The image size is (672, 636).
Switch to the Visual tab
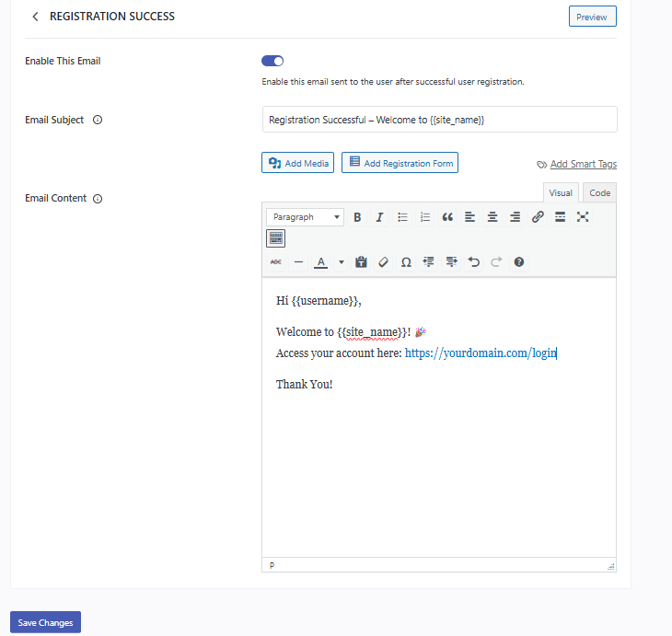(561, 193)
